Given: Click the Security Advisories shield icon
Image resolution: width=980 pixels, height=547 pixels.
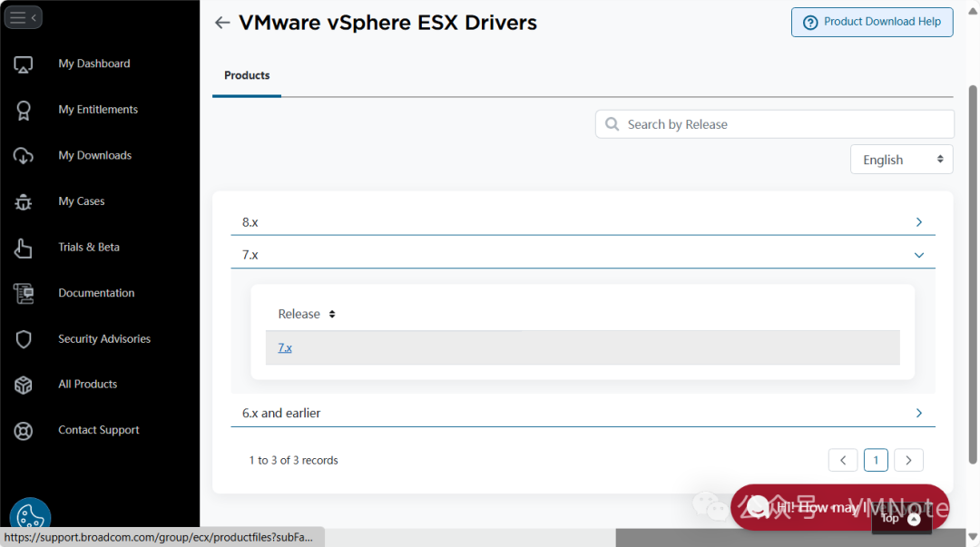Looking at the screenshot, I should [23, 339].
